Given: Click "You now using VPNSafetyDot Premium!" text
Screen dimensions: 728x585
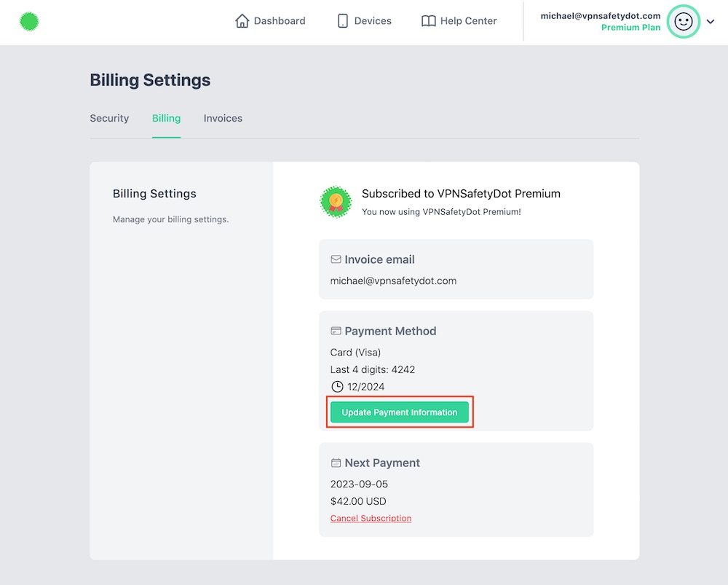Looking at the screenshot, I should (442, 212).
